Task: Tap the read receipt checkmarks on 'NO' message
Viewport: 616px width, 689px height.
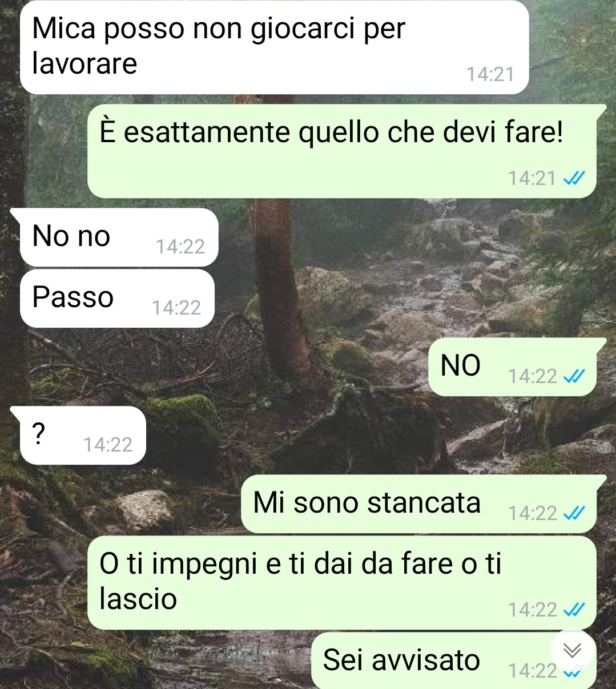Action: [x=574, y=376]
